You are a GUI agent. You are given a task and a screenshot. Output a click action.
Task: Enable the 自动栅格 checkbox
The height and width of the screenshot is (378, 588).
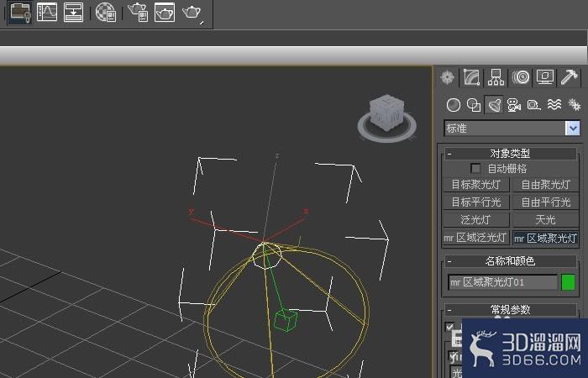(475, 168)
